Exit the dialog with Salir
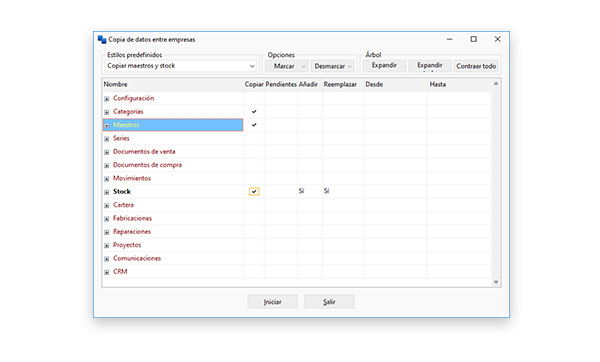Screen dimensions: 600x362 (329, 302)
